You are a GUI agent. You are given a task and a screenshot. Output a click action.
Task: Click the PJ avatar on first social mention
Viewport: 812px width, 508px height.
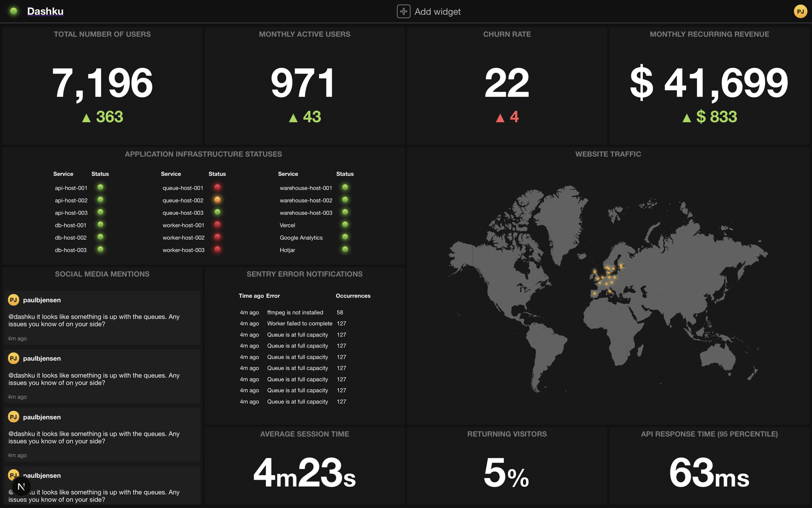tap(13, 300)
